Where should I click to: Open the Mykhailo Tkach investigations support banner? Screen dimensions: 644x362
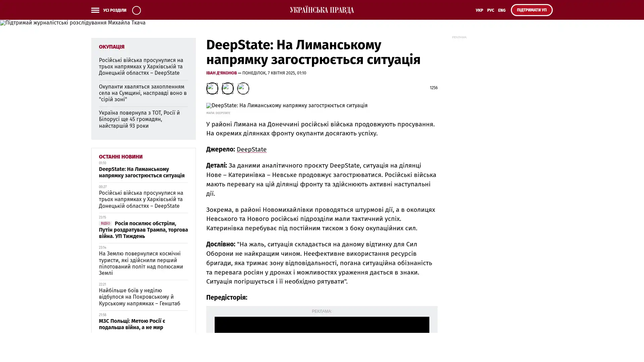coord(73,23)
